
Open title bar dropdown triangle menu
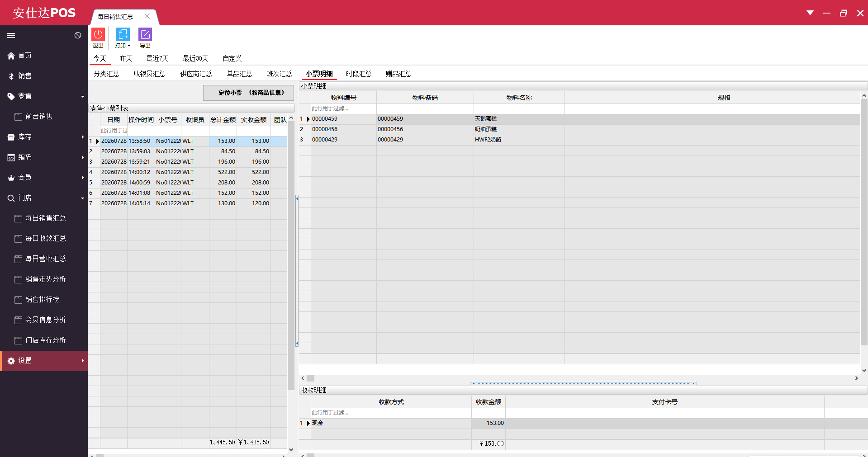coord(810,13)
